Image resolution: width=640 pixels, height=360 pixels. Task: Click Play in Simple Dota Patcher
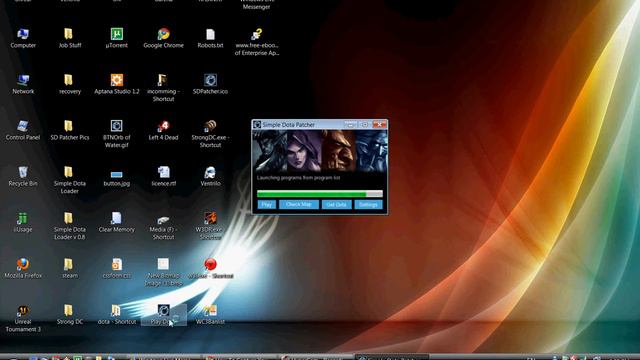click(267, 204)
